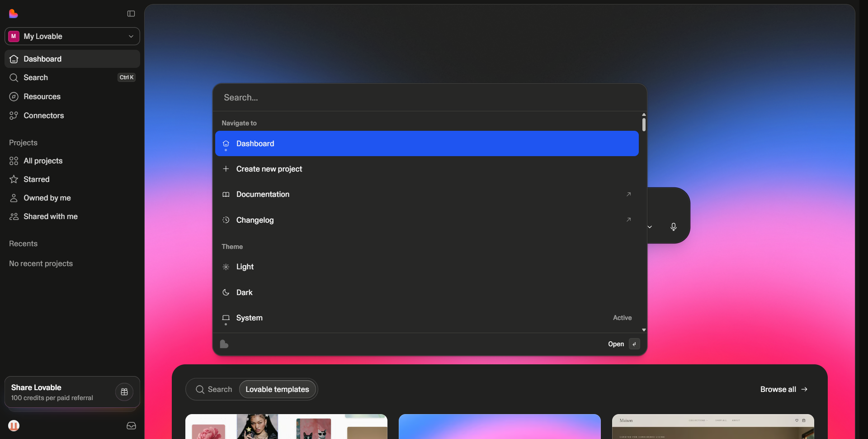The image size is (868, 439).
Task: Select Dashboard in the command palette
Action: click(x=427, y=143)
